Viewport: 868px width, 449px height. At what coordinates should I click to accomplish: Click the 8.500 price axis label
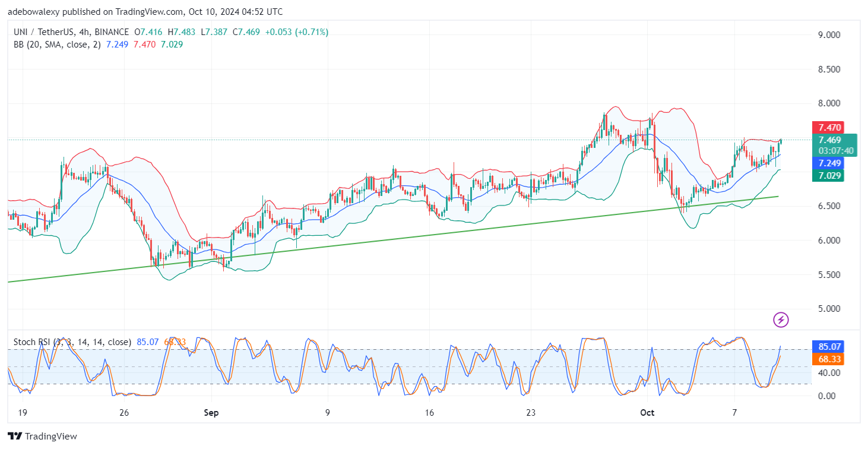828,69
